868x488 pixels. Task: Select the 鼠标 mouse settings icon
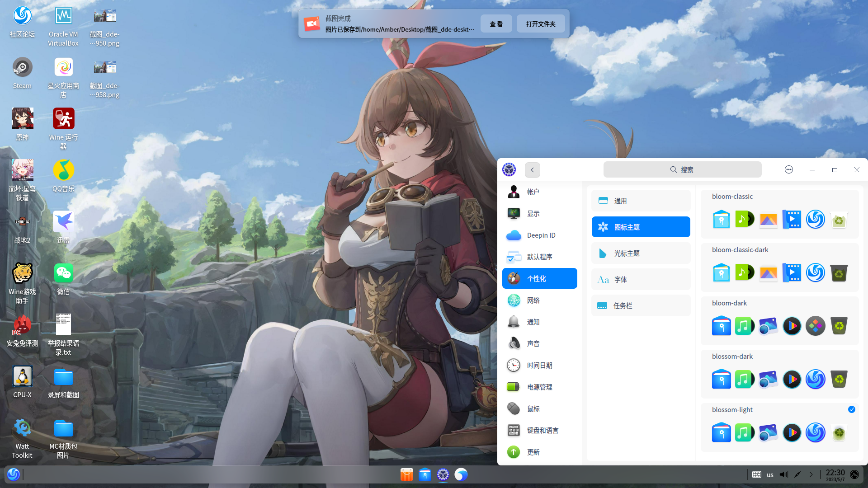(x=533, y=408)
